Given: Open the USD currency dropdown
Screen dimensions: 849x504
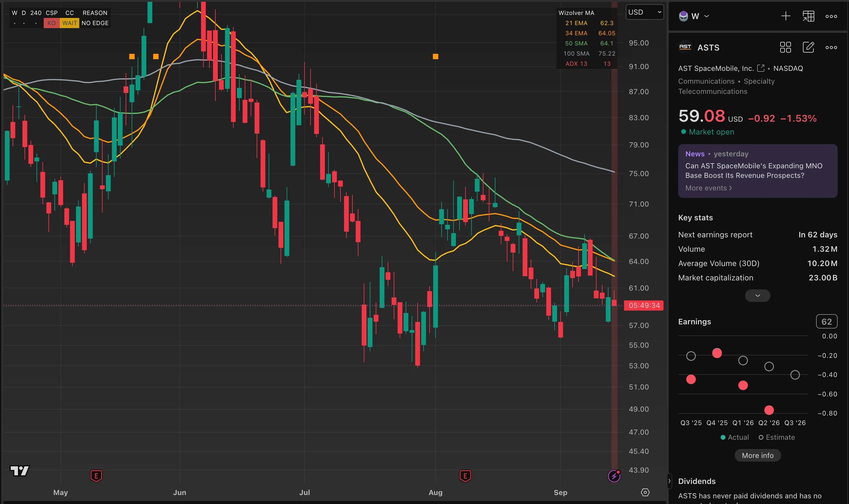Looking at the screenshot, I should (644, 12).
